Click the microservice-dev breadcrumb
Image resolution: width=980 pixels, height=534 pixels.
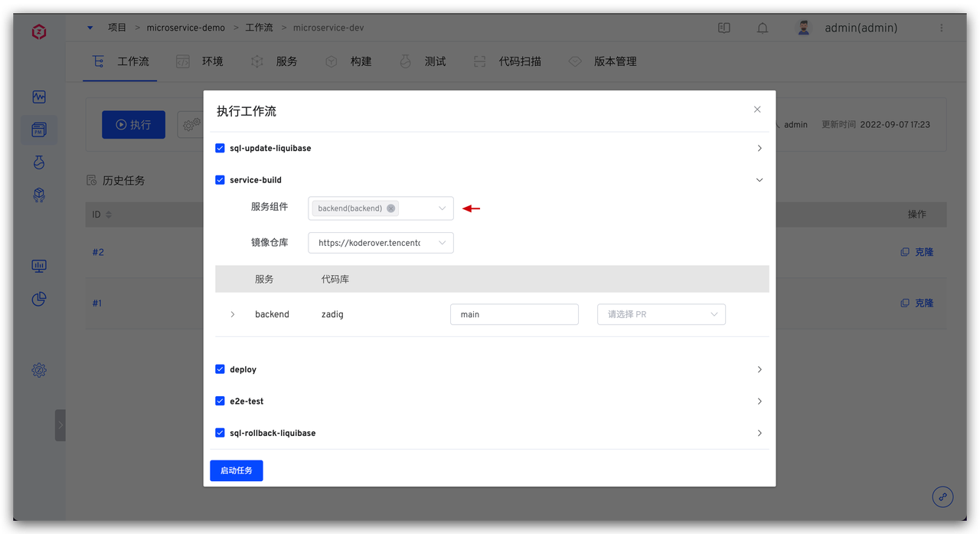328,28
